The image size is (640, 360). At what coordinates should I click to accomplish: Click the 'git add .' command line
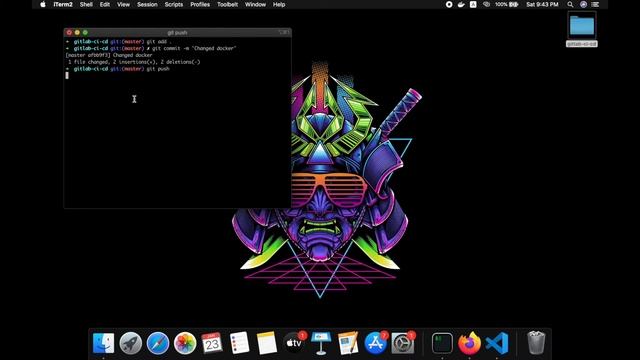[118, 42]
